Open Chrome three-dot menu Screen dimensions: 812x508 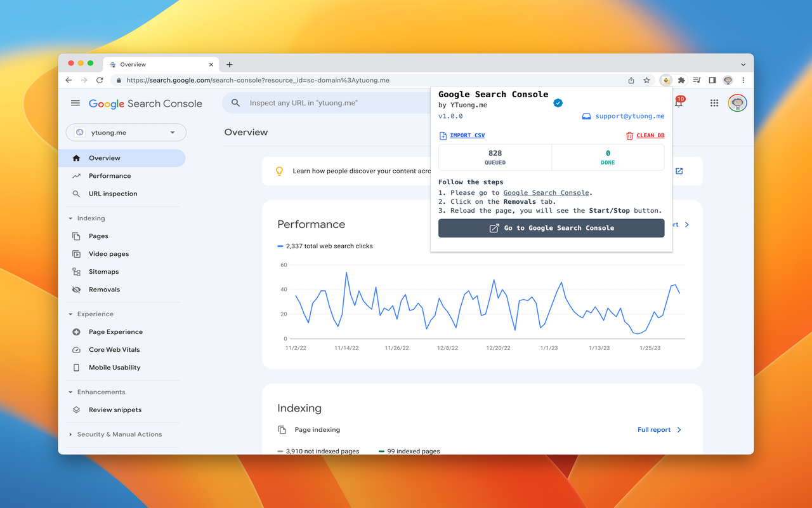coord(743,81)
